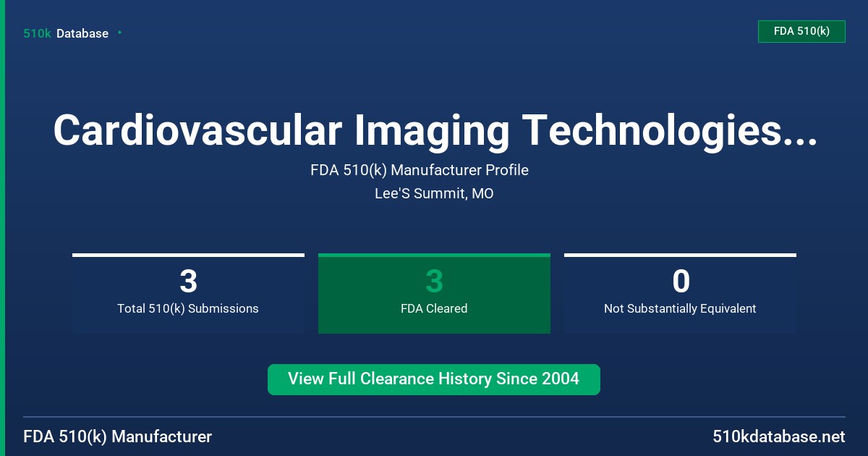
Task: Click the 510k Database logo text
Action: click(x=66, y=33)
